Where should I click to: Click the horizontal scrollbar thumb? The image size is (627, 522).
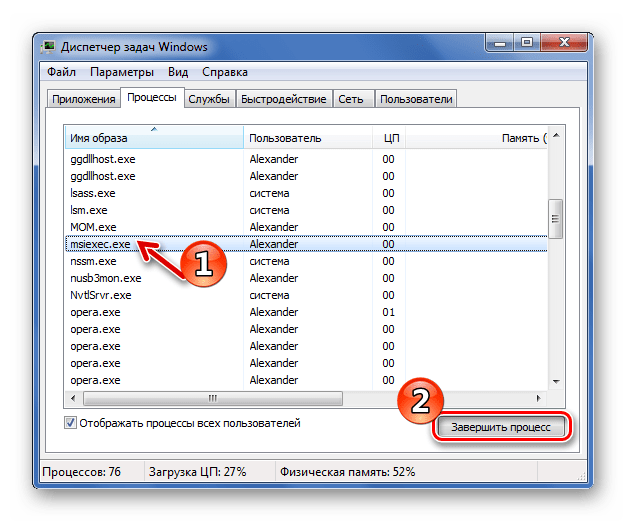[213, 398]
